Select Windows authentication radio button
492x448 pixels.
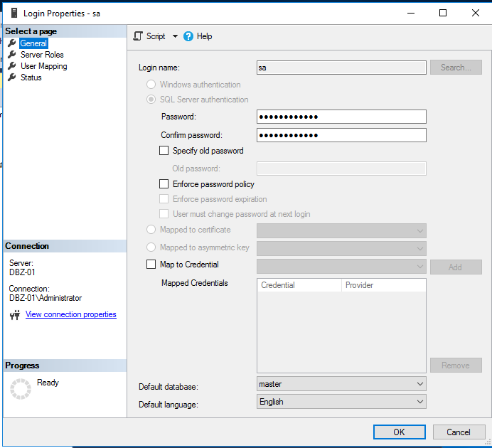pos(151,85)
